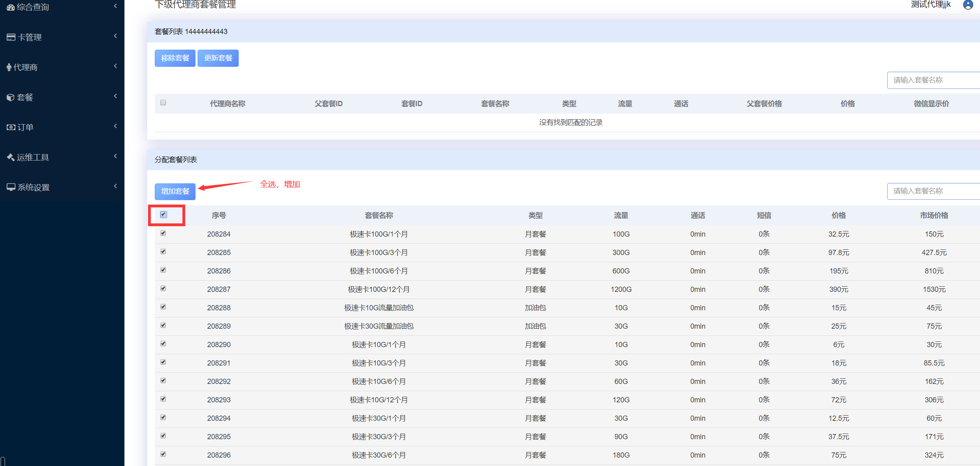Viewport: 980px width, 466px height.
Task: Click the money icon beside 订单
Action: tap(11, 127)
